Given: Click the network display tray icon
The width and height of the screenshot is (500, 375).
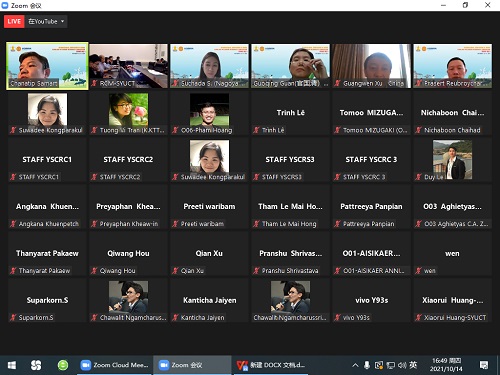Looking at the screenshot, I should pyautogui.click(x=391, y=365).
